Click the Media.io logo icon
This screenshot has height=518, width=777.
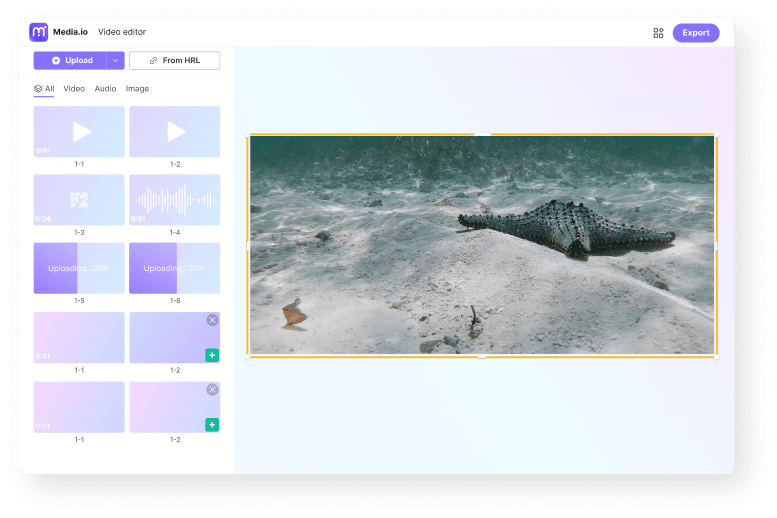(x=39, y=32)
